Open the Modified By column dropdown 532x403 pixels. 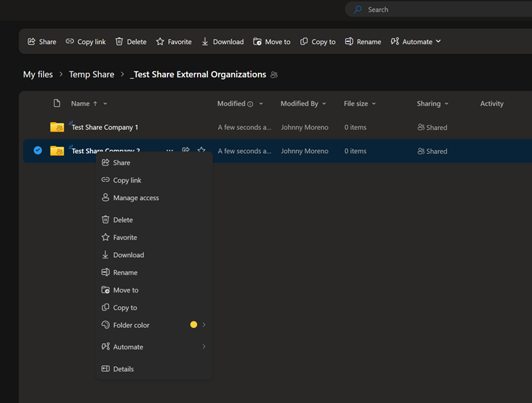[324, 103]
